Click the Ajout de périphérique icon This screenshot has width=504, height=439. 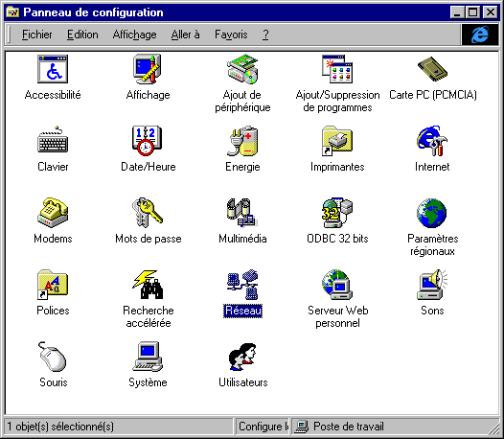coord(242,69)
